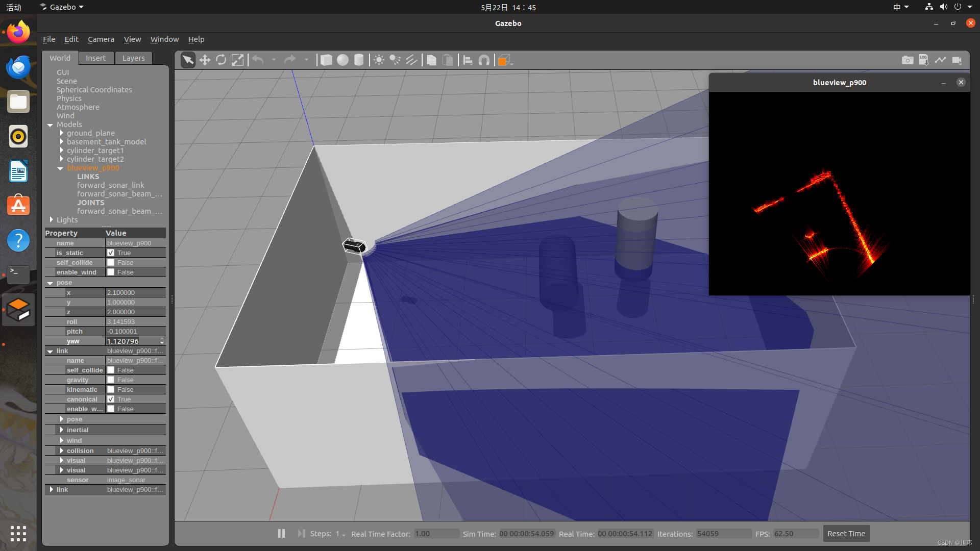The width and height of the screenshot is (980, 551).
Task: Select the rotate mode tool
Action: pyautogui.click(x=221, y=60)
